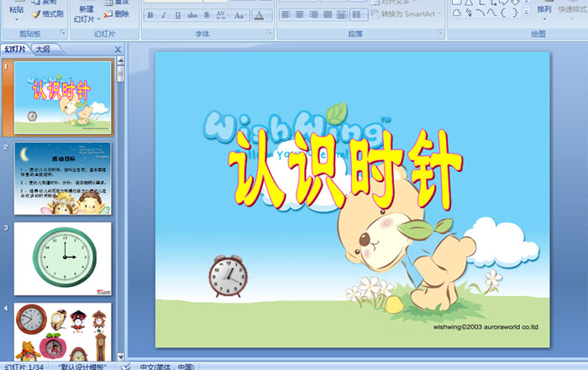The image size is (588, 370).
Task: Open the Font (字体) dialog launcher
Action: point(270,33)
